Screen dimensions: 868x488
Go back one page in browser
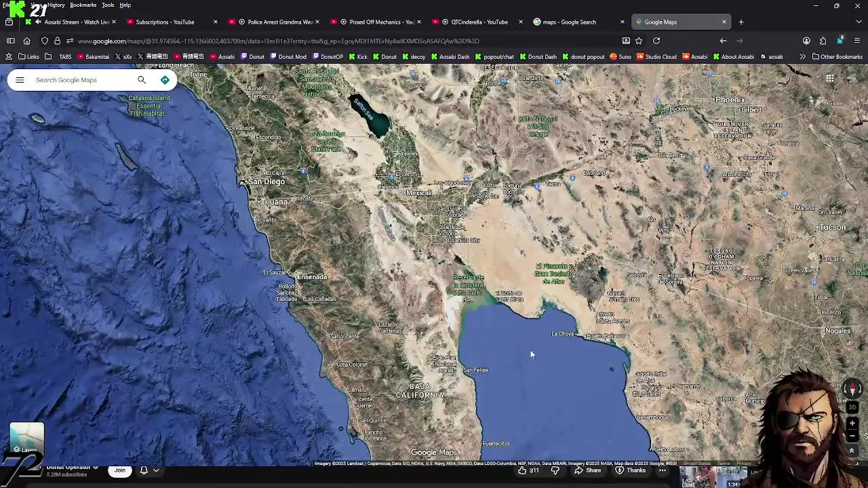(723, 41)
